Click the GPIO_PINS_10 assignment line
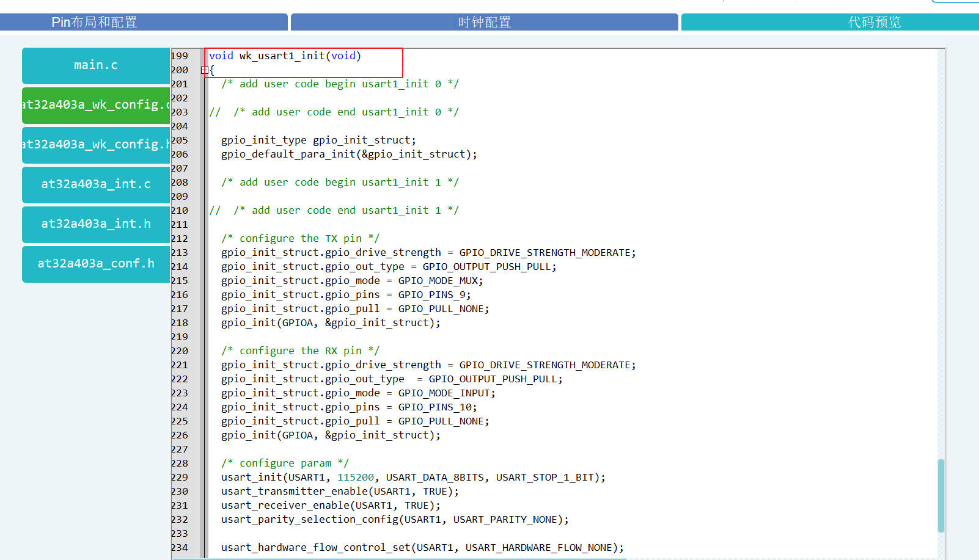The height and width of the screenshot is (560, 979). coord(349,407)
